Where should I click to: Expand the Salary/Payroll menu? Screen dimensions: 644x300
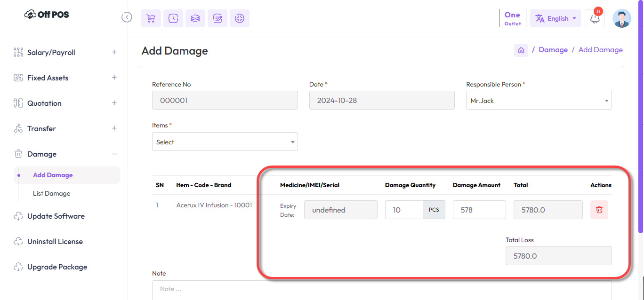point(114,52)
